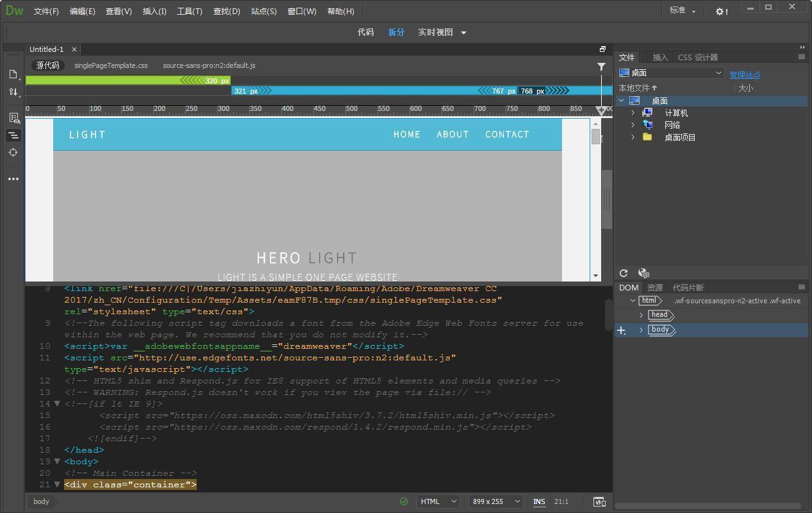Click the CONTACT link in live preview
812x513 pixels.
tap(507, 135)
